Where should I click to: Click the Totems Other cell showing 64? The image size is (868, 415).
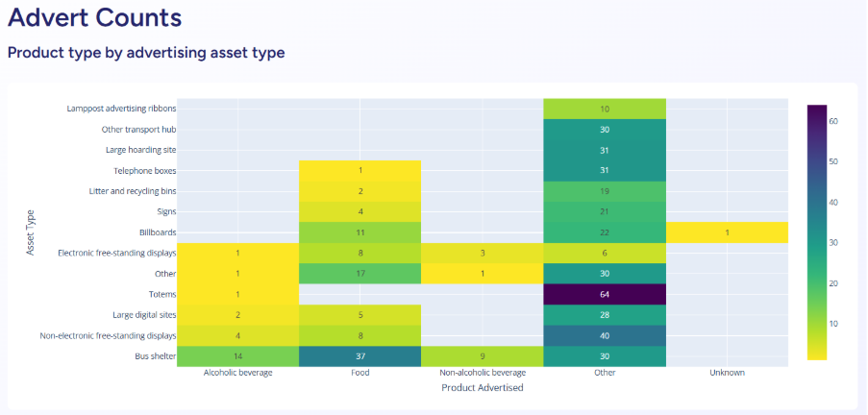tap(605, 294)
